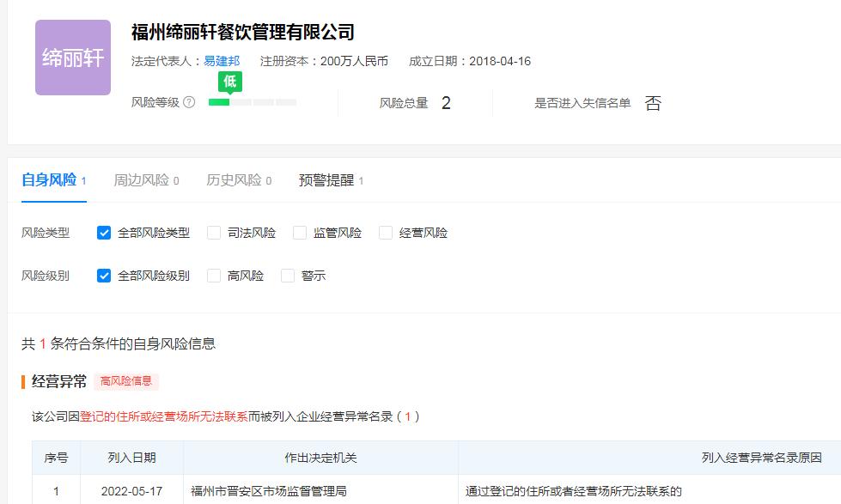The width and height of the screenshot is (841, 504).
Task: Switch to 周边风险 tab
Action: 141,180
